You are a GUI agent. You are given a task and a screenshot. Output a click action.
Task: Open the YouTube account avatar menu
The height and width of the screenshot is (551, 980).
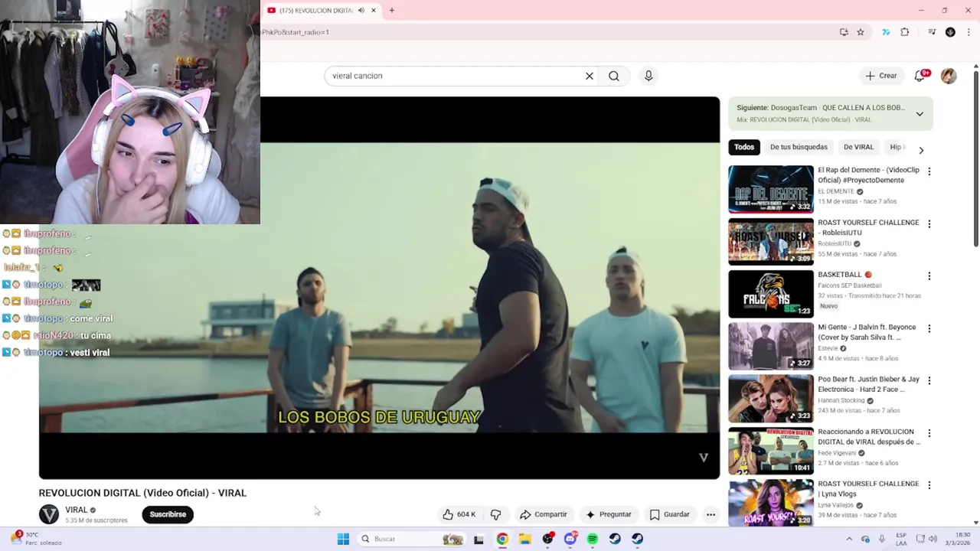point(949,76)
